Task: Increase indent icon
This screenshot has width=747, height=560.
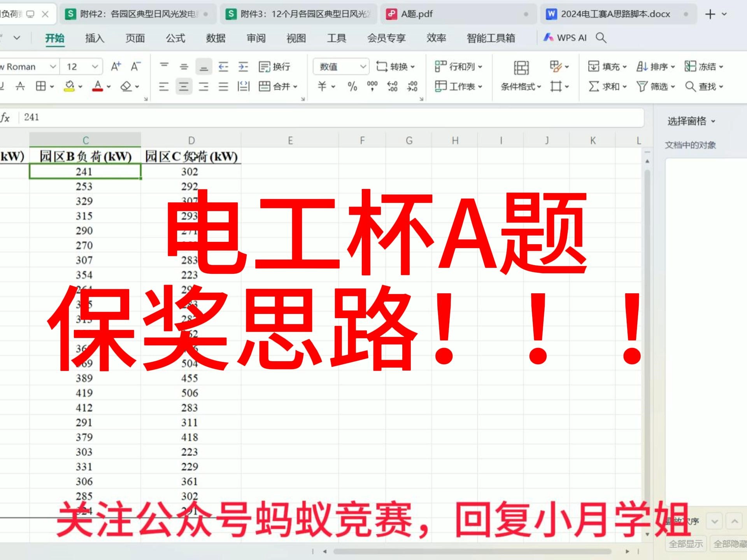Action: tap(243, 66)
